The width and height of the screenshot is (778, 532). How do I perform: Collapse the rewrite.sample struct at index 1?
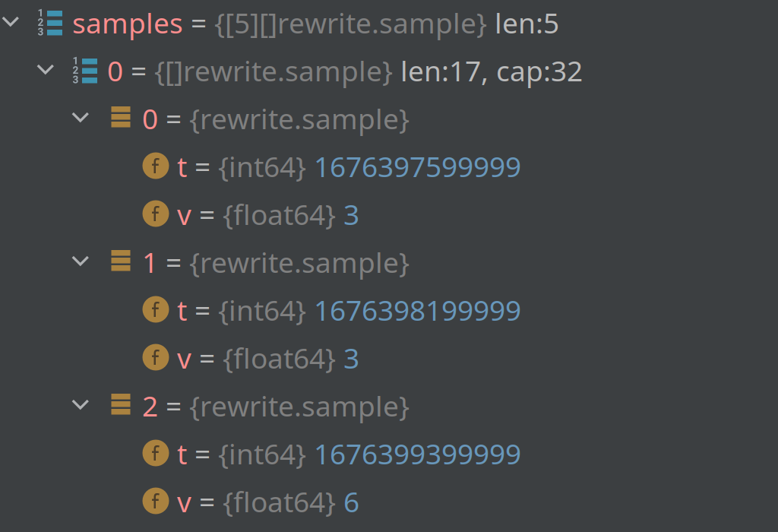point(81,261)
